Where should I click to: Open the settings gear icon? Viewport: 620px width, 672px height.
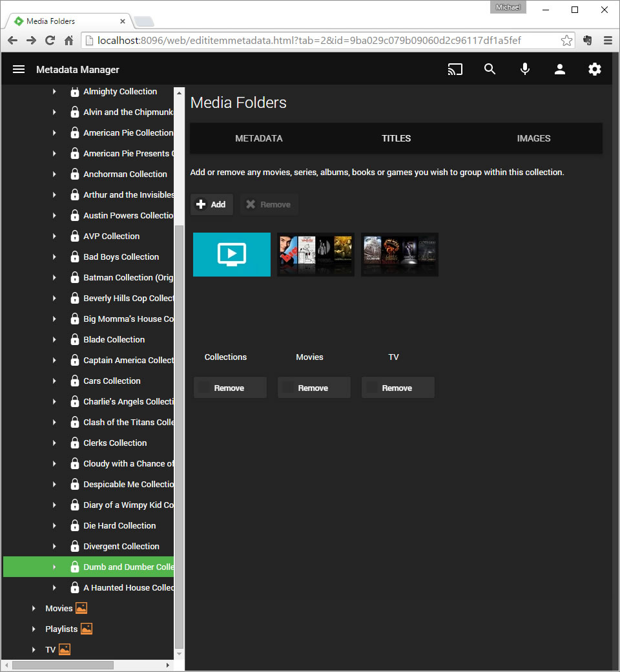(595, 69)
